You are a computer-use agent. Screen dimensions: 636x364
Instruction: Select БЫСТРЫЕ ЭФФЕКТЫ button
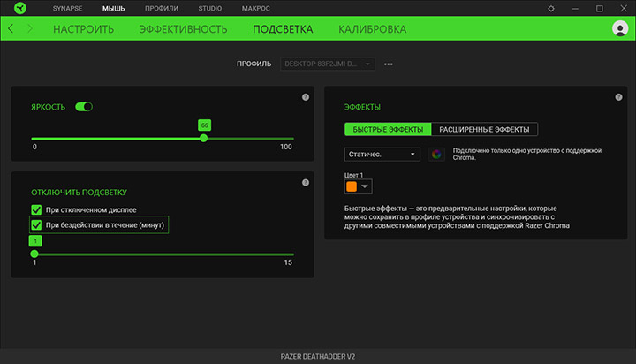[388, 130]
